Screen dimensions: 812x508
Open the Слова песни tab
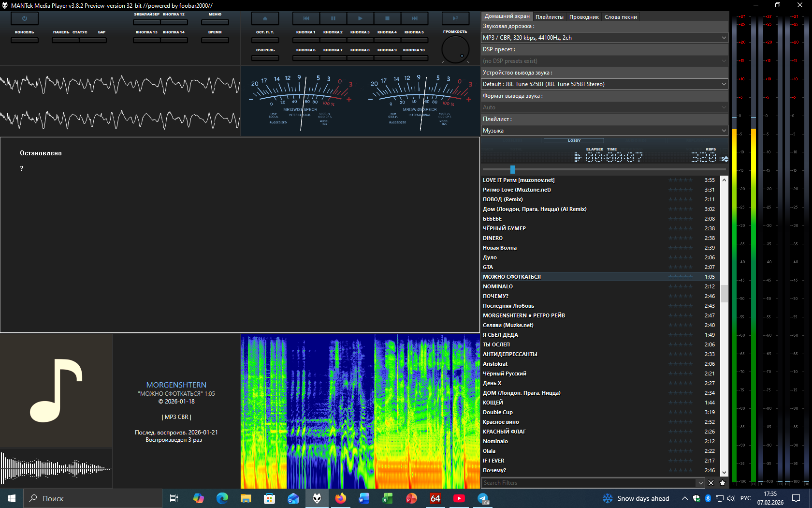pyautogui.click(x=621, y=17)
